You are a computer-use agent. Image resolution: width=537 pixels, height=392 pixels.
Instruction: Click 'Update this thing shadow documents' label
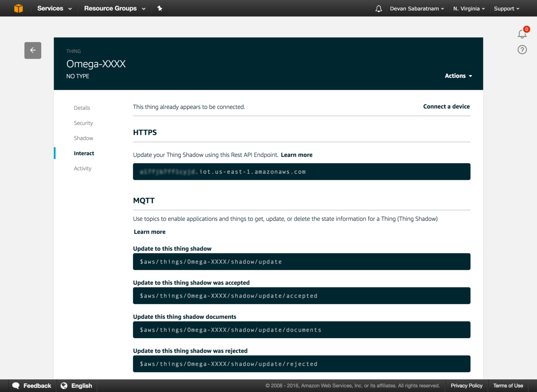pos(185,317)
